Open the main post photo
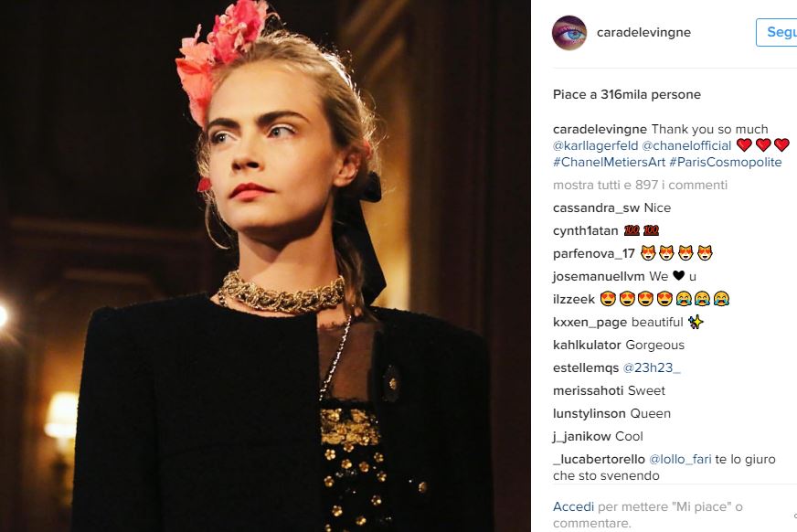Screen dimensions: 797x532 click(x=265, y=266)
